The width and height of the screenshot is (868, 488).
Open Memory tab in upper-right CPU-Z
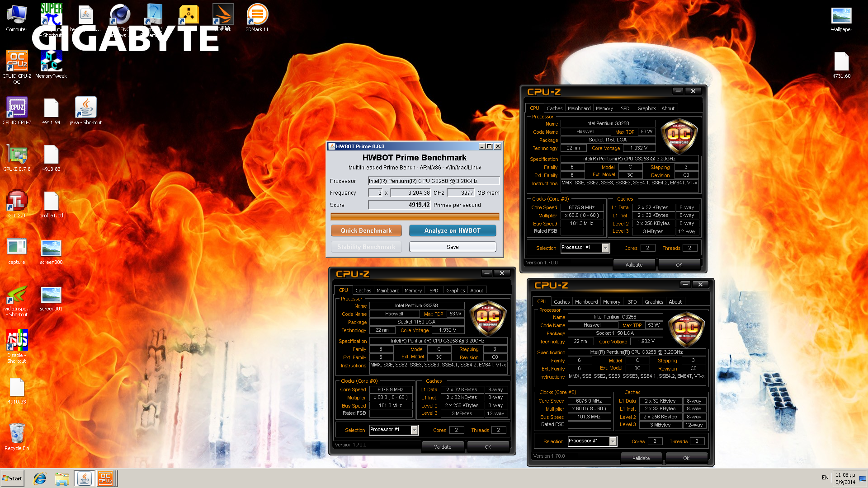click(604, 108)
